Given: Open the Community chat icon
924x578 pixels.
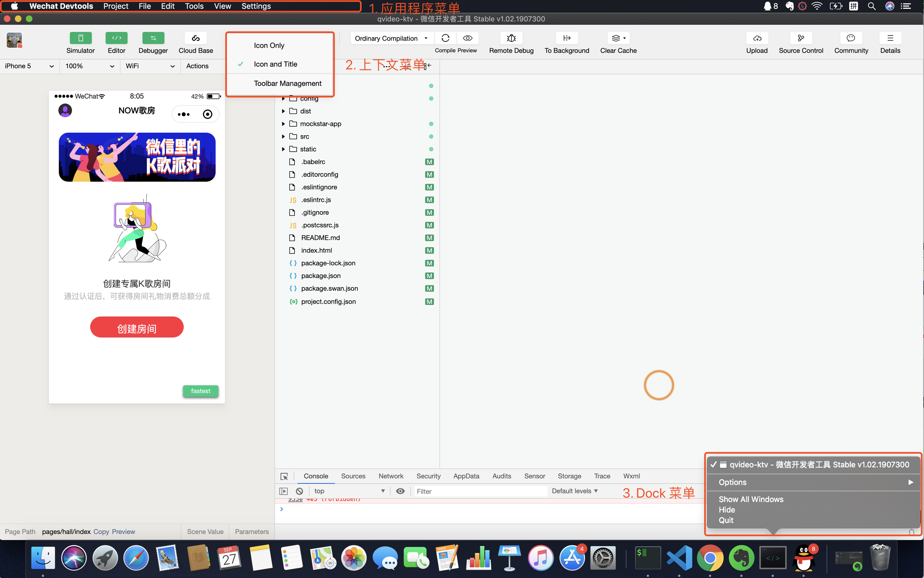Looking at the screenshot, I should pyautogui.click(x=851, y=38).
